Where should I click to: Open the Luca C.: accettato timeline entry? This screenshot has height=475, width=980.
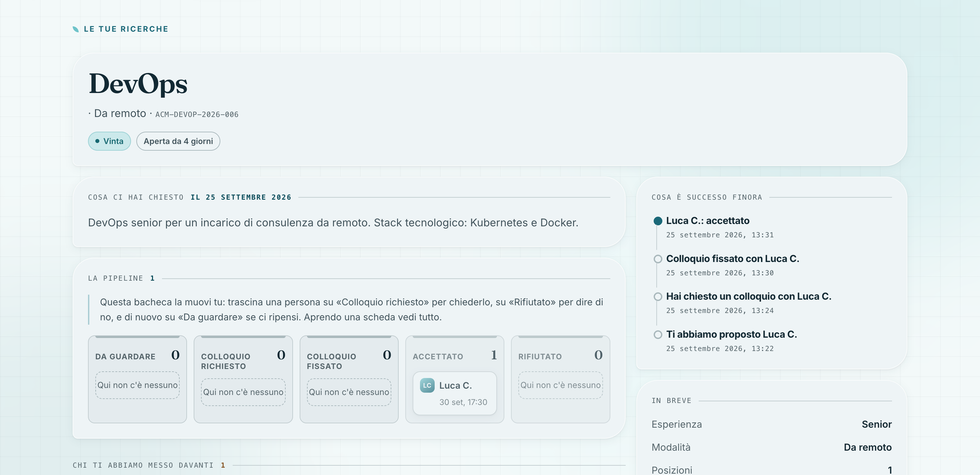[708, 221]
